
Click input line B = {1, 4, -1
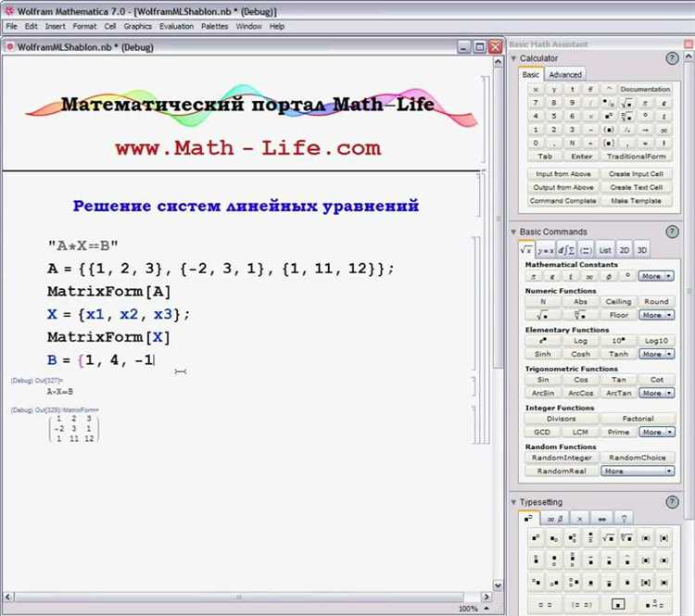click(101, 359)
